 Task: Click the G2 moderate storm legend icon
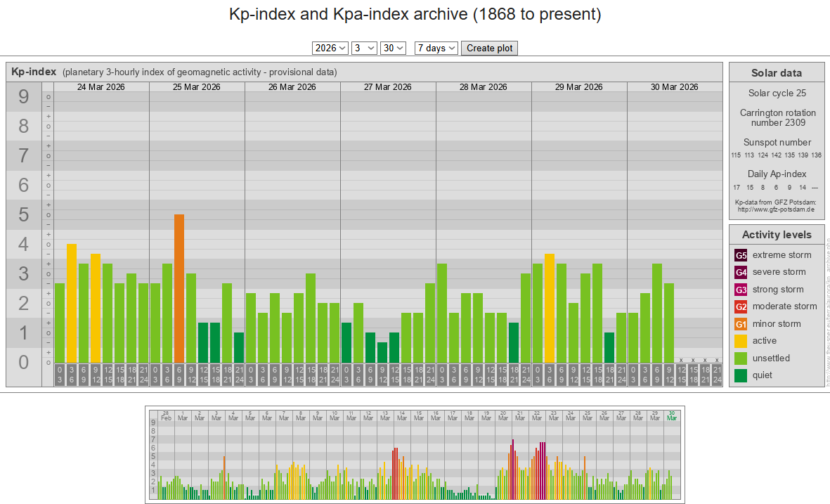click(741, 306)
